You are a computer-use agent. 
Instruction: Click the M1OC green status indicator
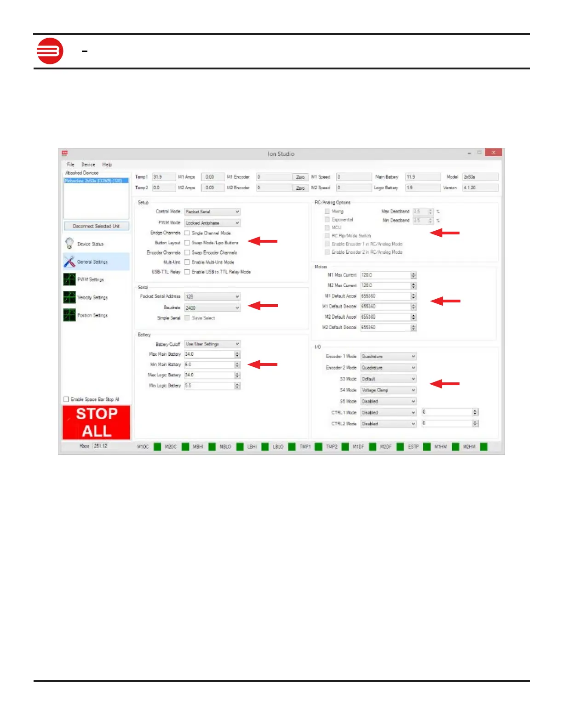[x=157, y=446]
